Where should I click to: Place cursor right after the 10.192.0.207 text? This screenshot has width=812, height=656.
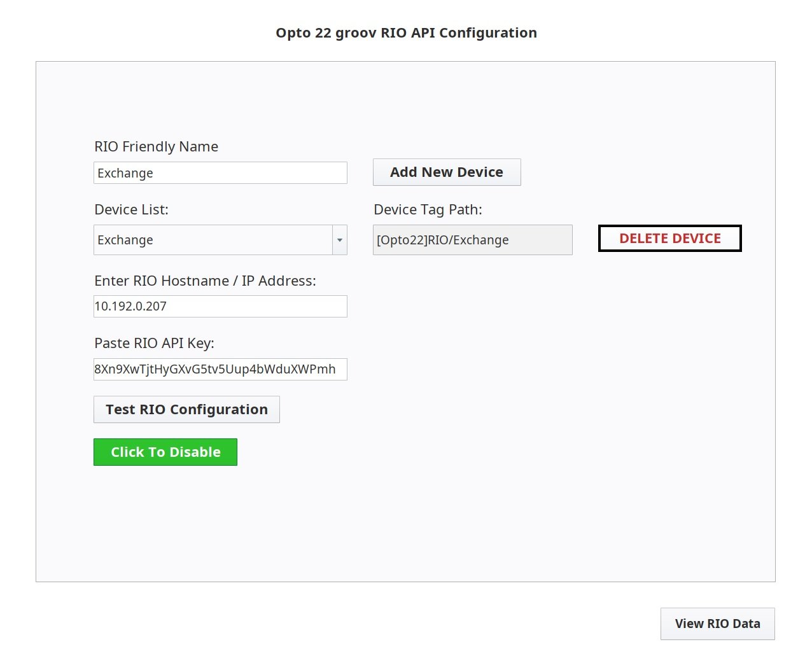tap(168, 307)
